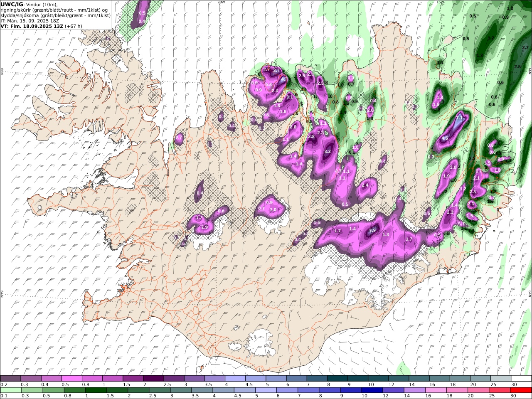Pick white snow swatch after label 30
Screen dimensions: 532x399
click(521, 379)
